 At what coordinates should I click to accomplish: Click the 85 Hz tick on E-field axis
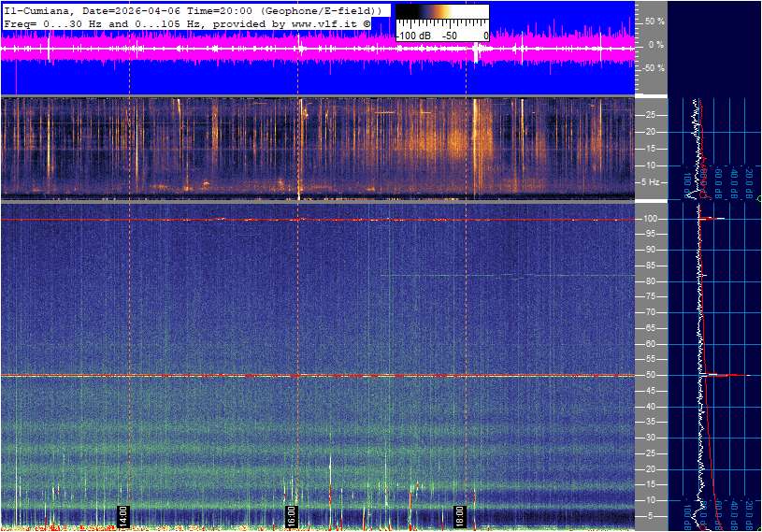[650, 266]
